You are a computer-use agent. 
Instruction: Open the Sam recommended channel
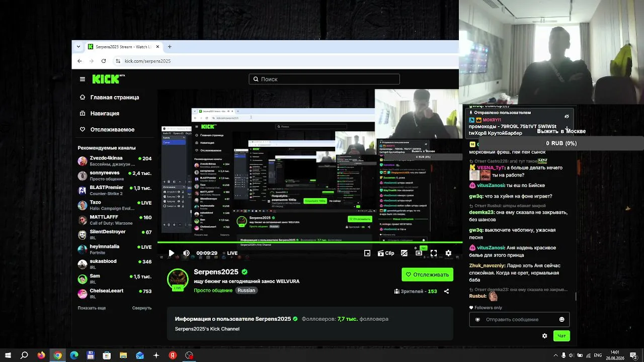pos(115,279)
